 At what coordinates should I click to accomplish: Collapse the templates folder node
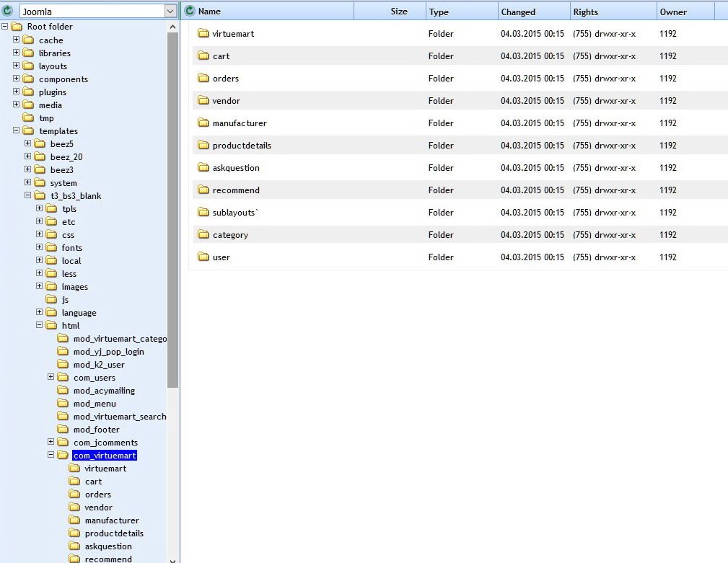pyautogui.click(x=17, y=130)
